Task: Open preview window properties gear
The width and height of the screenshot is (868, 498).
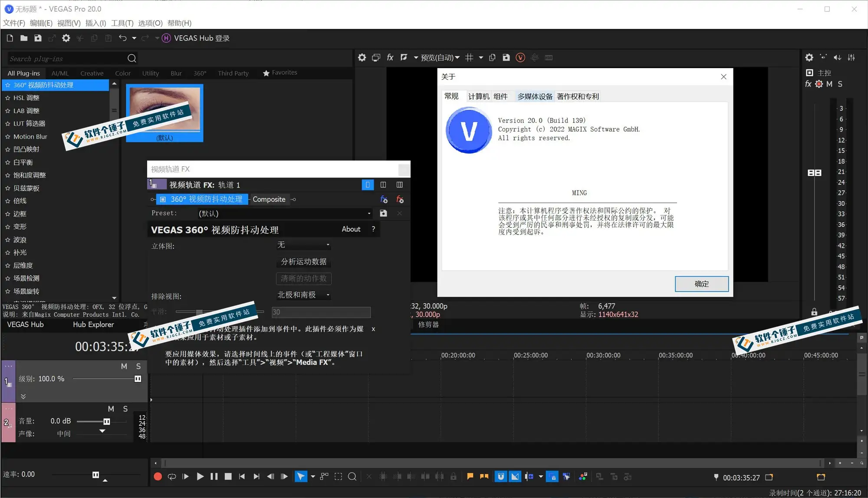Action: coord(362,57)
